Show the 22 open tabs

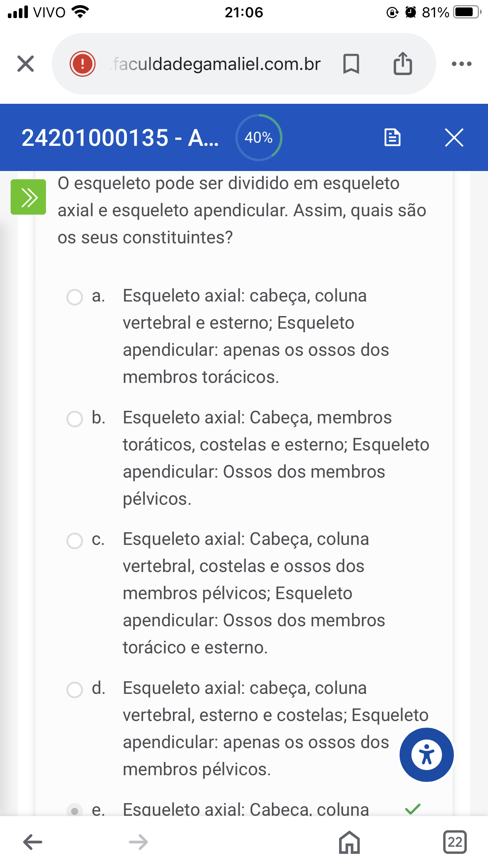coord(455,842)
